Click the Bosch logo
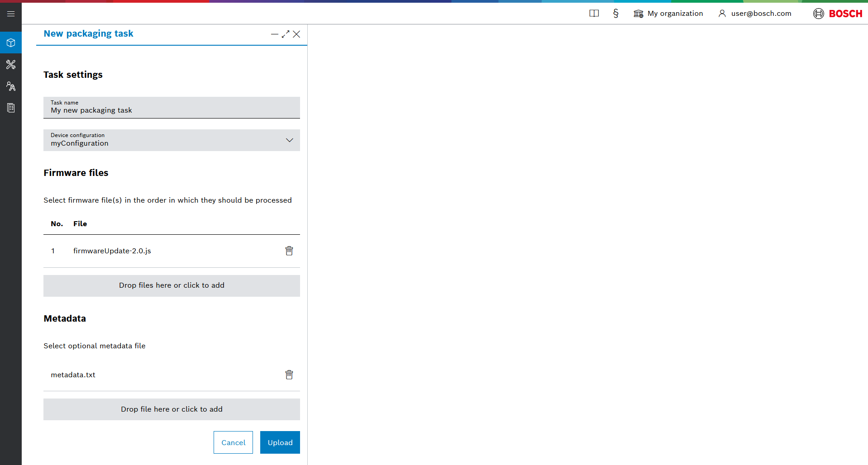This screenshot has height=465, width=868. click(x=838, y=14)
